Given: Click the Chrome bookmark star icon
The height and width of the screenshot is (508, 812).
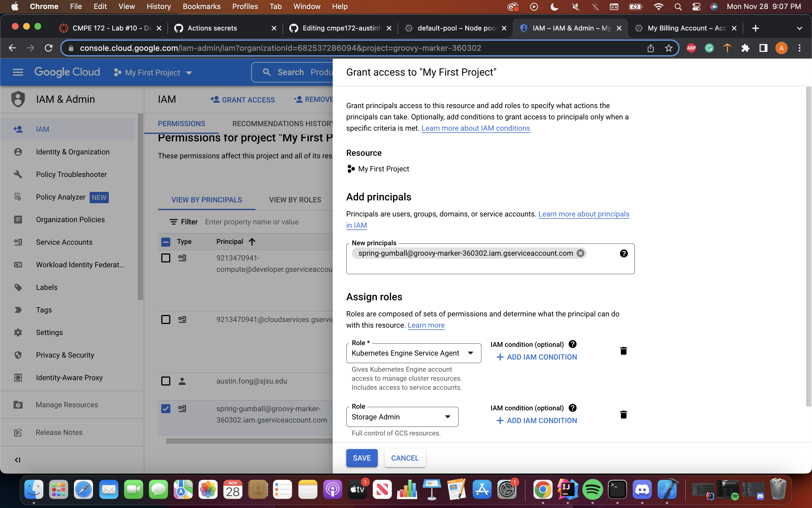Looking at the screenshot, I should [668, 48].
